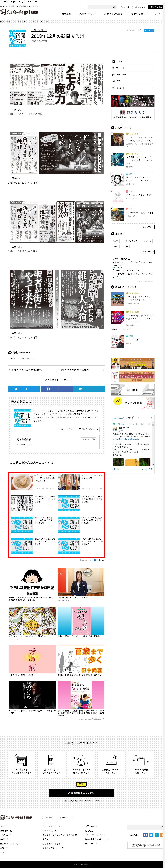165x868 pixels.
Task: Click 埋め込む in the Twitter widget
Action: [117, 469]
